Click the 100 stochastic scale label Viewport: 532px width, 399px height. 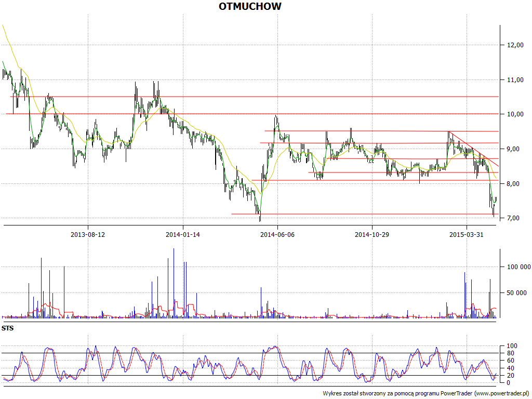click(512, 346)
